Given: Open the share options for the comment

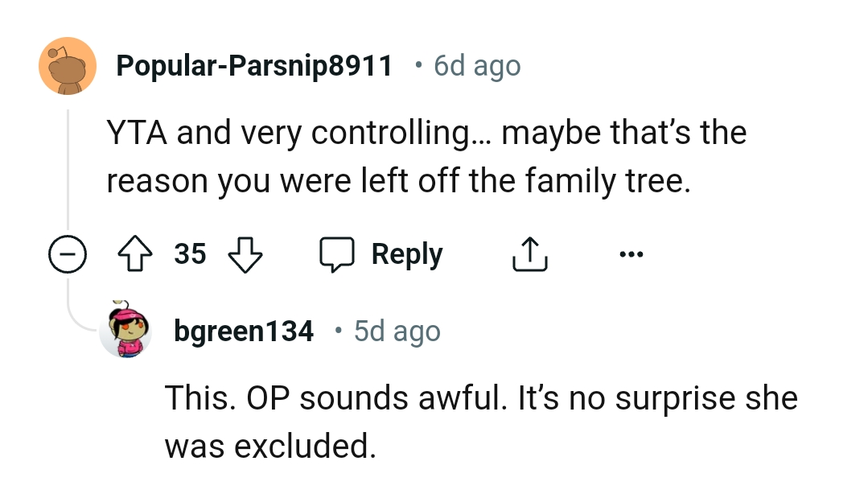Looking at the screenshot, I should (x=529, y=253).
